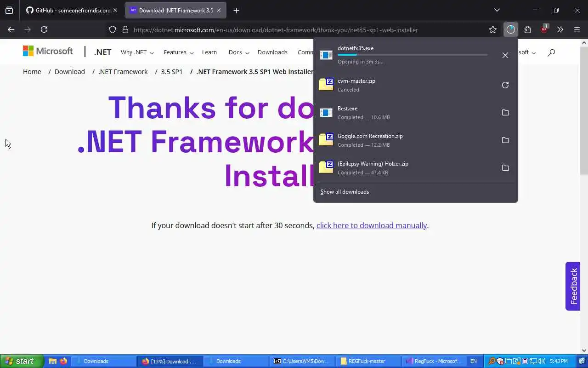Expand the Features menu
Screen dimensions: 588x368
179,52
